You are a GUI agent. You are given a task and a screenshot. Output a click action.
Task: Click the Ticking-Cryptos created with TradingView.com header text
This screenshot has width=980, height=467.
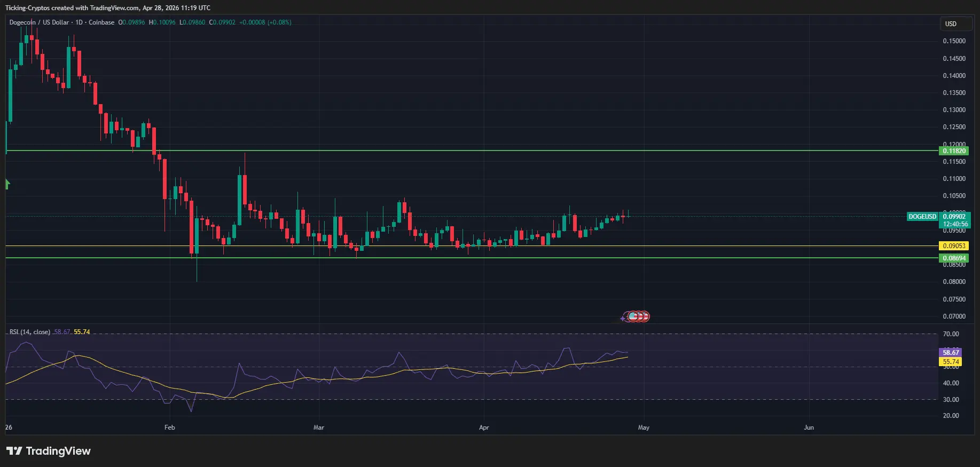pyautogui.click(x=108, y=8)
